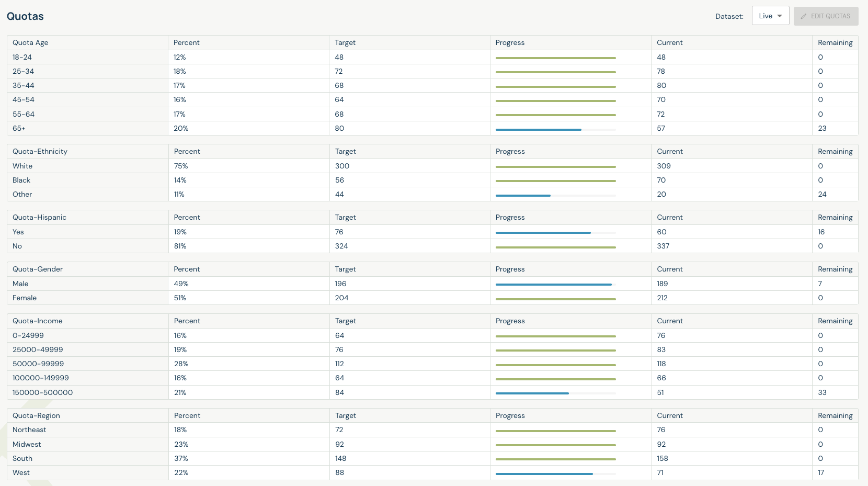Viewport: 868px width, 486px height.
Task: Click the Other ethnicity progress bar
Action: click(555, 195)
